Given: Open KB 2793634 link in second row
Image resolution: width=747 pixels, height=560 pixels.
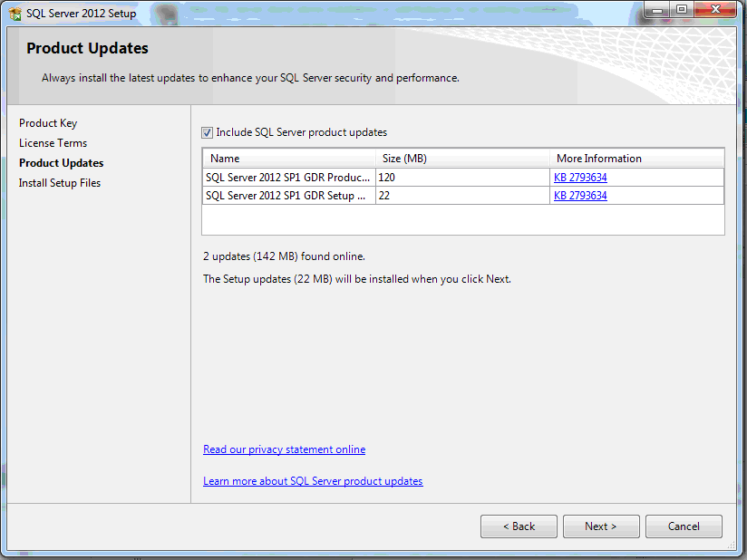Looking at the screenshot, I should pos(580,196).
